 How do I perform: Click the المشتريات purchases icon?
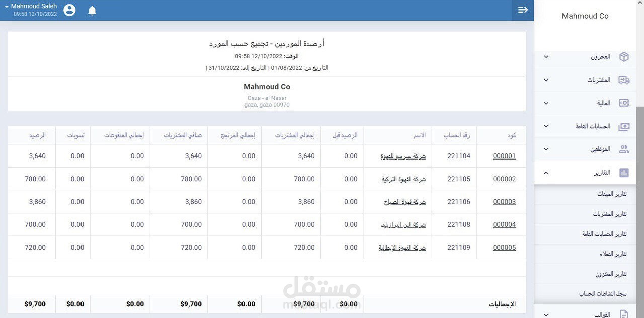(624, 79)
